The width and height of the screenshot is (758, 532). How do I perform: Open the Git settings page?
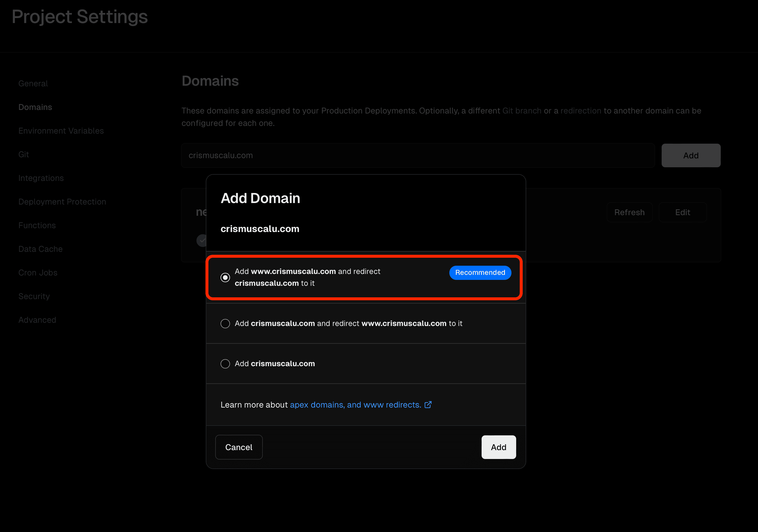pos(24,155)
